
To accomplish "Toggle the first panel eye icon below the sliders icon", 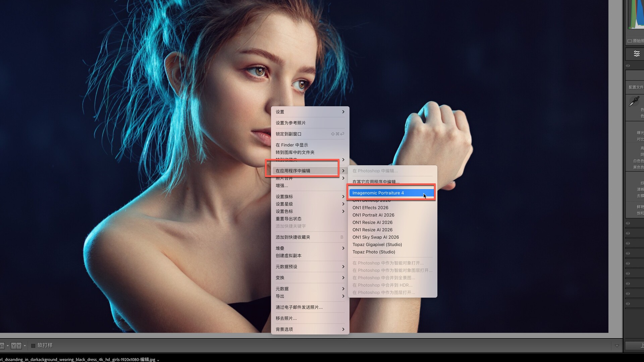I will [x=628, y=66].
